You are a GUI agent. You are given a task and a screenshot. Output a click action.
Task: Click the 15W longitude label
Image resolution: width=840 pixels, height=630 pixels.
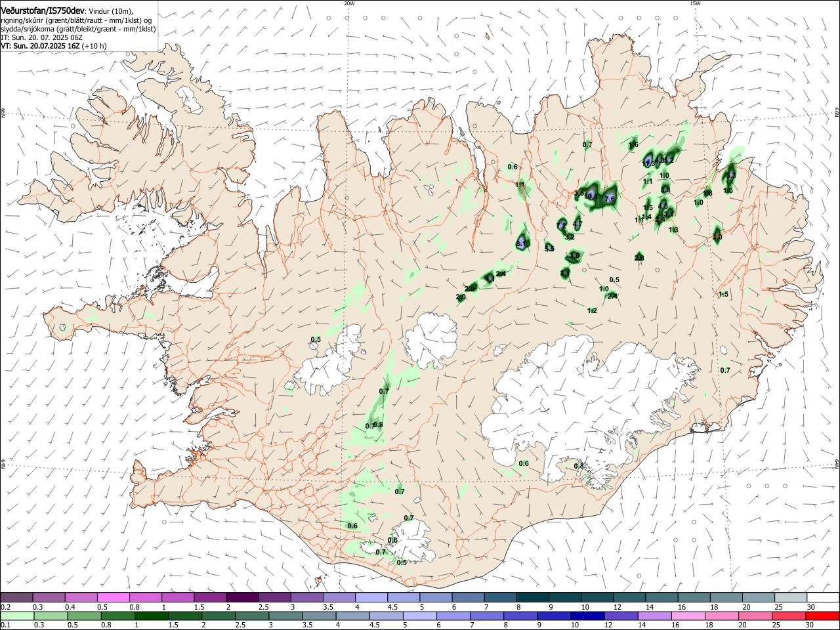[x=695, y=3]
